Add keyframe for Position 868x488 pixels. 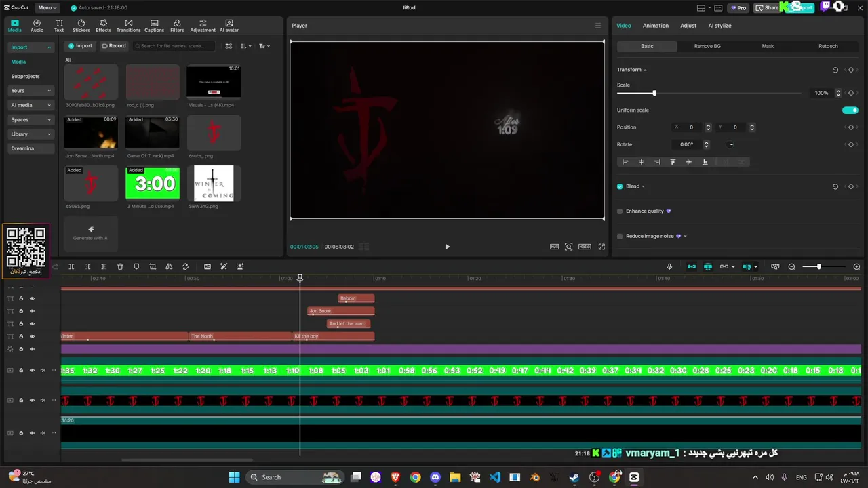(x=851, y=127)
